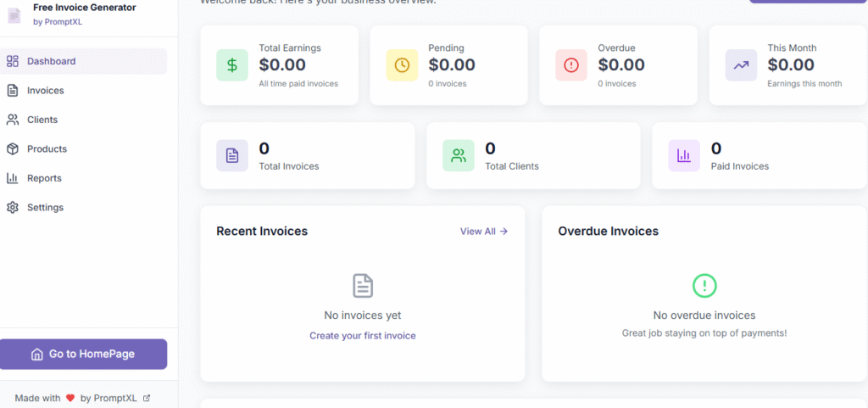Click the Go to HomePage button
The height and width of the screenshot is (408, 868).
(84, 355)
